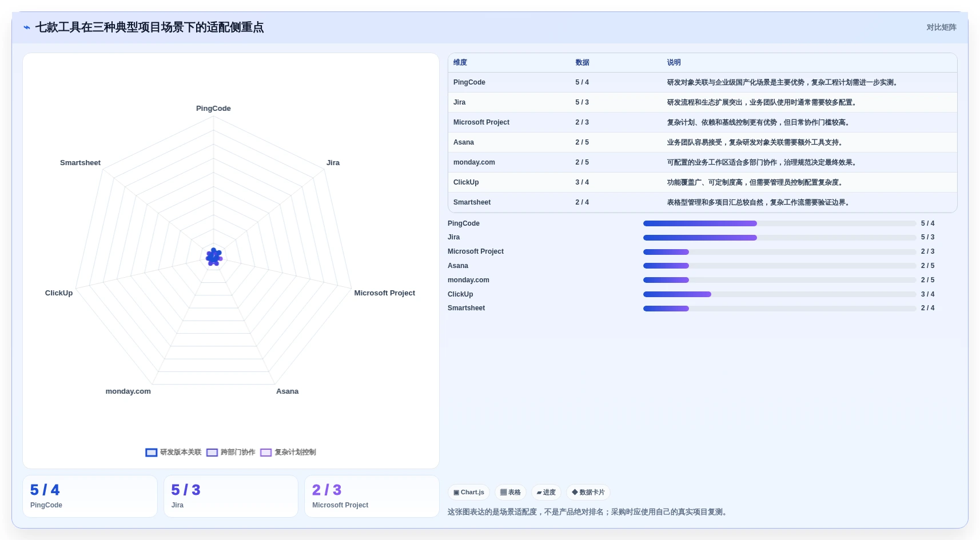The width and height of the screenshot is (980, 540).
Task: Click ClickUp in the table
Action: [466, 182]
